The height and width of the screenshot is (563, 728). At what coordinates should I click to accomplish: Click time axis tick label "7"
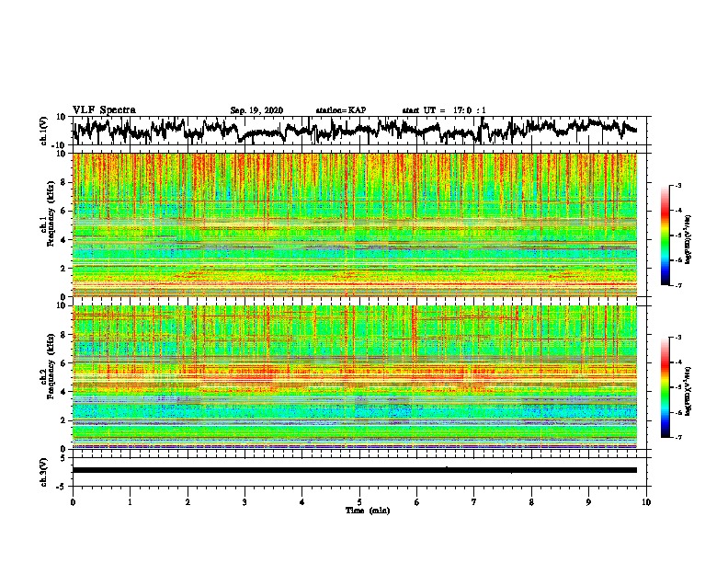coord(474,502)
